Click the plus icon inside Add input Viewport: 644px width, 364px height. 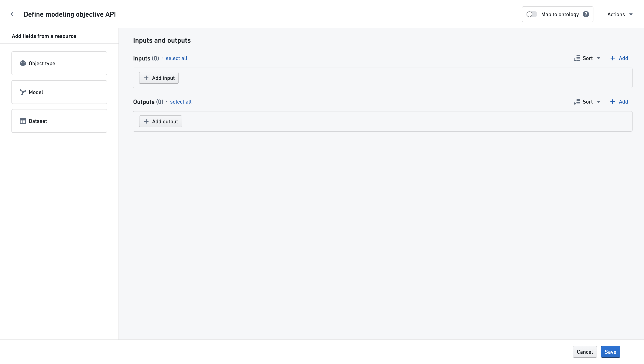[146, 78]
